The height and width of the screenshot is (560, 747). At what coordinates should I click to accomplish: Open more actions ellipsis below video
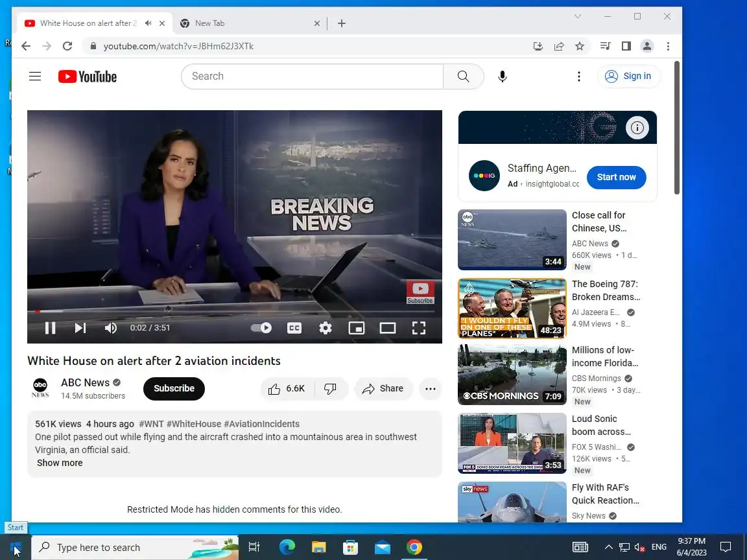pyautogui.click(x=430, y=389)
